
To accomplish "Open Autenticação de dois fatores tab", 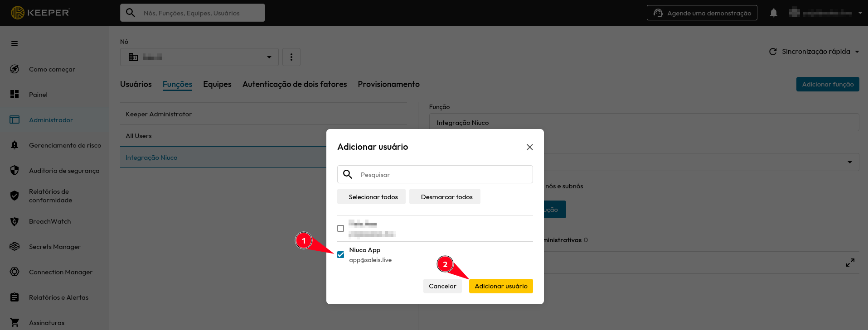I will pos(295,84).
